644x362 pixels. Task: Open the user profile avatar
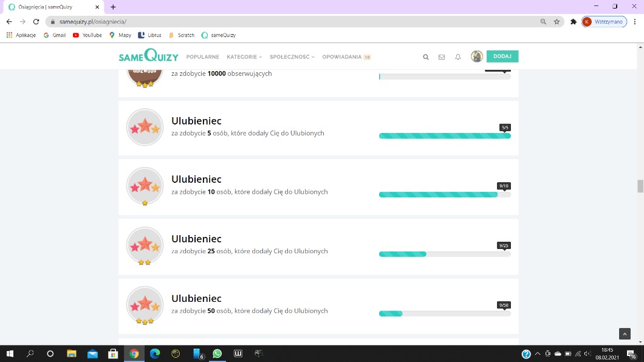(x=477, y=56)
